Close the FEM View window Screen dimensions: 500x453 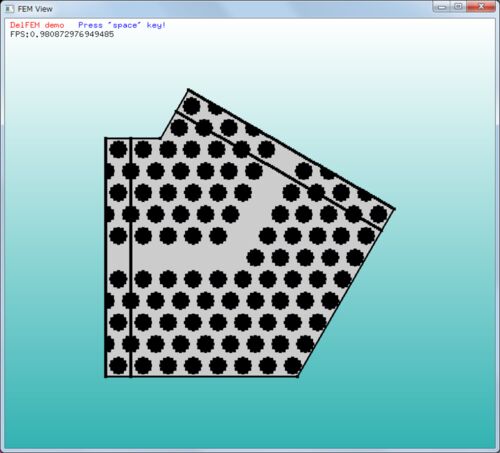pos(481,7)
